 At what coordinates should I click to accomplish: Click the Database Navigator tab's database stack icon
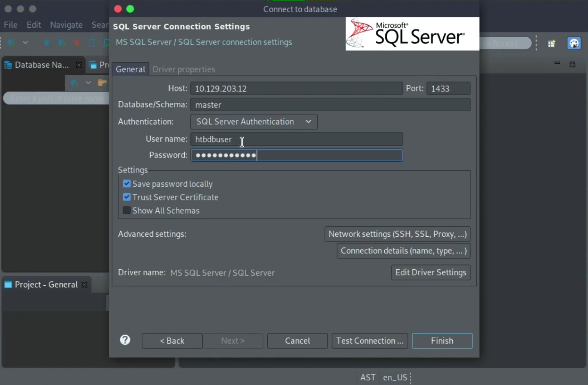(x=8, y=65)
